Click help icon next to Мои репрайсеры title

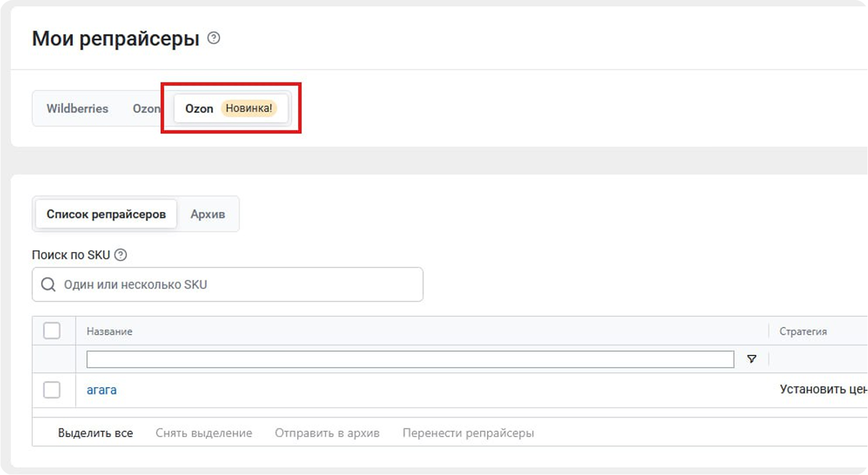(x=214, y=38)
